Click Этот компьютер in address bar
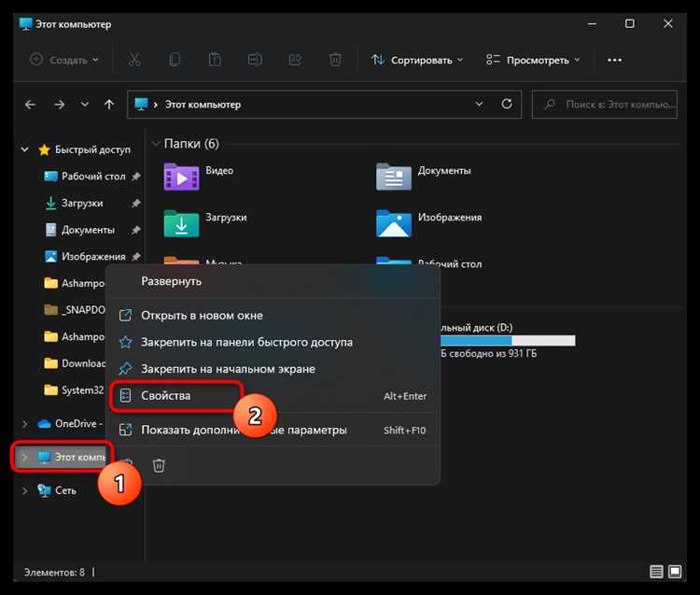The width and height of the screenshot is (700, 595). tap(203, 105)
